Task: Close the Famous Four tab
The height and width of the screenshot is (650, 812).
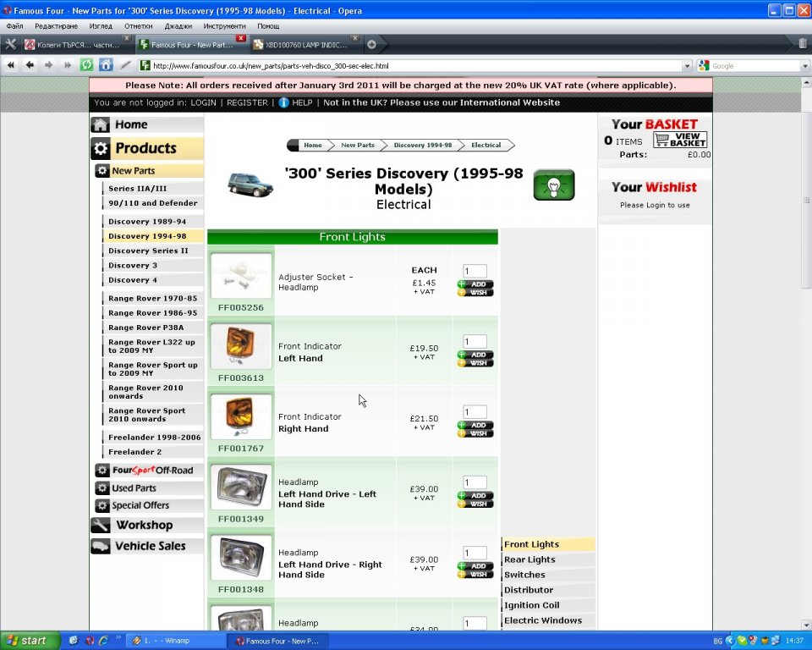Action: tap(241, 38)
